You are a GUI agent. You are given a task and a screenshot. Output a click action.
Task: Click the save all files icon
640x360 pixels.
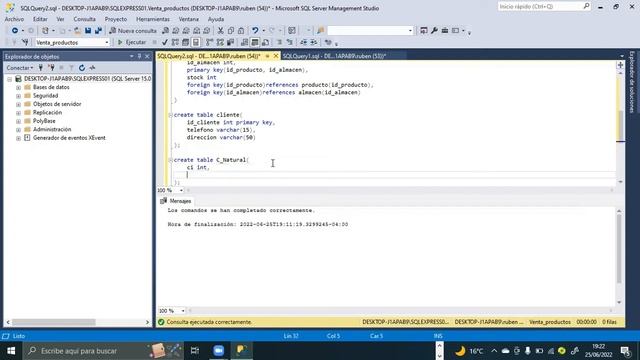(x=98, y=31)
